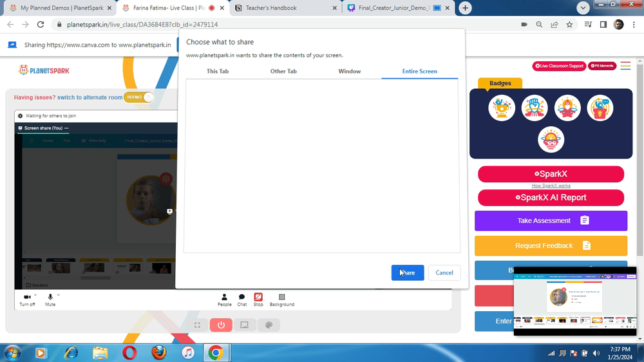Open the hamburger menu on PlanetSpark

[625, 66]
